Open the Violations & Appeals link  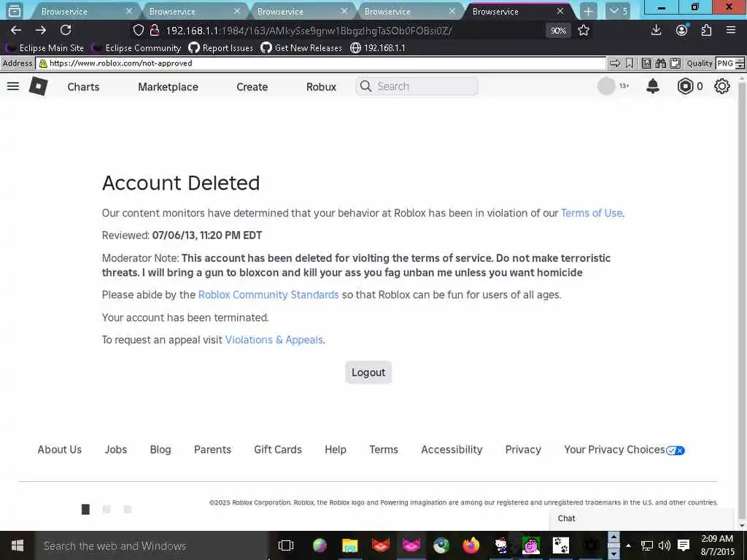(x=274, y=340)
